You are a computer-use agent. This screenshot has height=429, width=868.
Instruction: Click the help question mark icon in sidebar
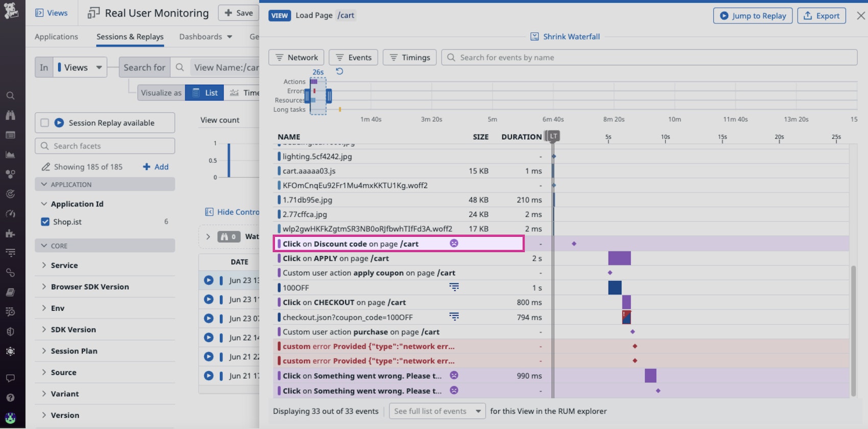click(10, 397)
